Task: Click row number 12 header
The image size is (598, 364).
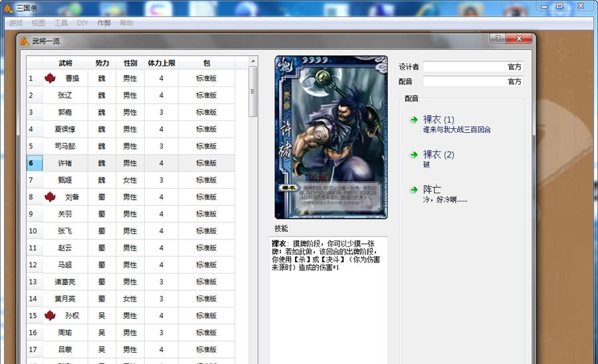Action: 35,264
